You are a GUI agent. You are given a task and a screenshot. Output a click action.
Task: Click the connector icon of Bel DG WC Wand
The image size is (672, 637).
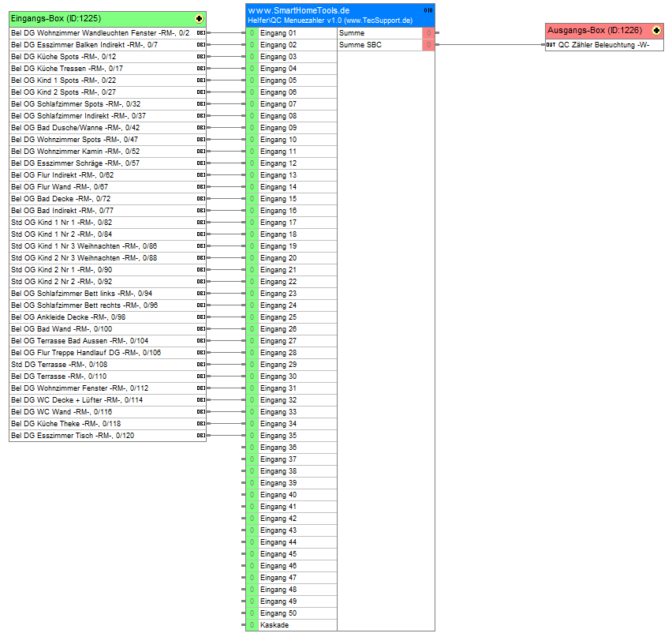[200, 412]
